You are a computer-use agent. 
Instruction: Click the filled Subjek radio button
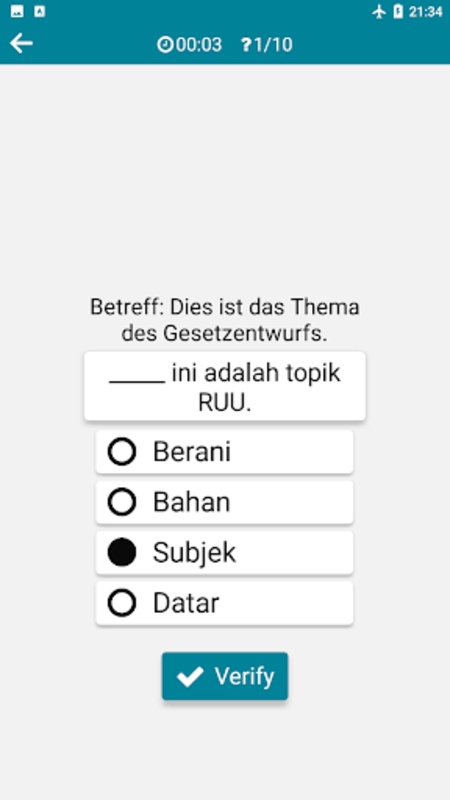[x=122, y=553]
